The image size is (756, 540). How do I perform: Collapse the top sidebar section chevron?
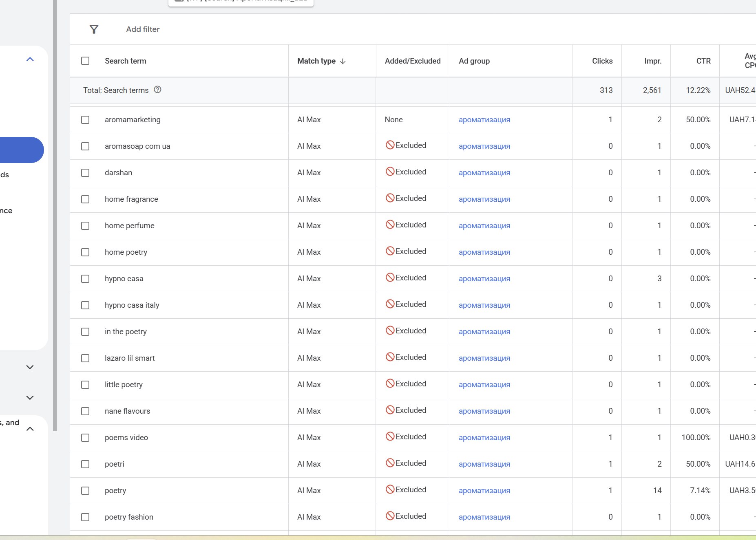point(30,60)
